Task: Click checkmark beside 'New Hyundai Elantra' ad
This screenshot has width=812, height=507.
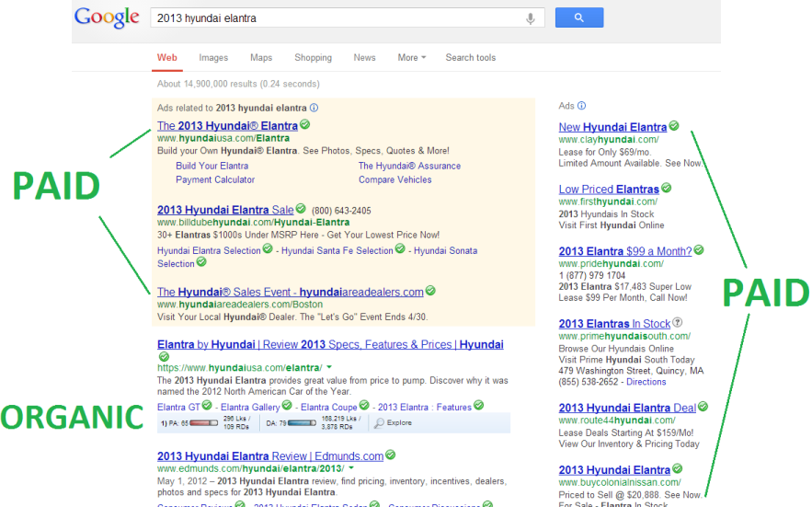Action: [674, 125]
